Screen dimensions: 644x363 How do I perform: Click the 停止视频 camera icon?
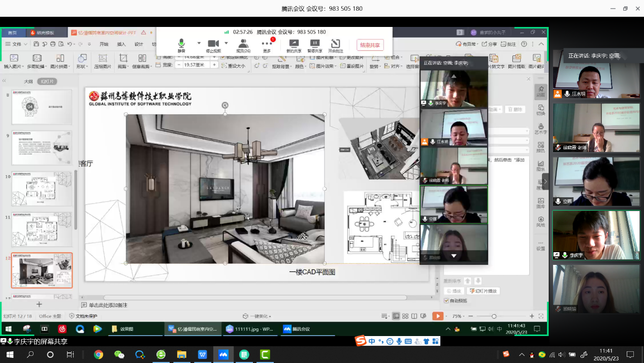click(213, 43)
